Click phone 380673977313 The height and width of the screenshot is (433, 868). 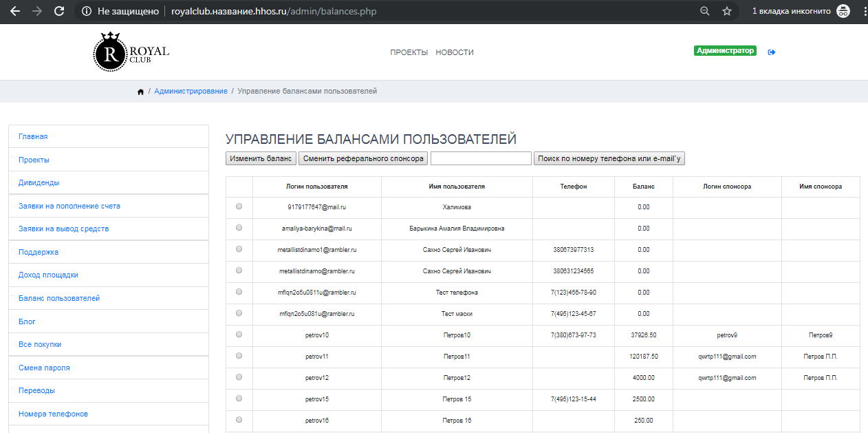point(574,250)
